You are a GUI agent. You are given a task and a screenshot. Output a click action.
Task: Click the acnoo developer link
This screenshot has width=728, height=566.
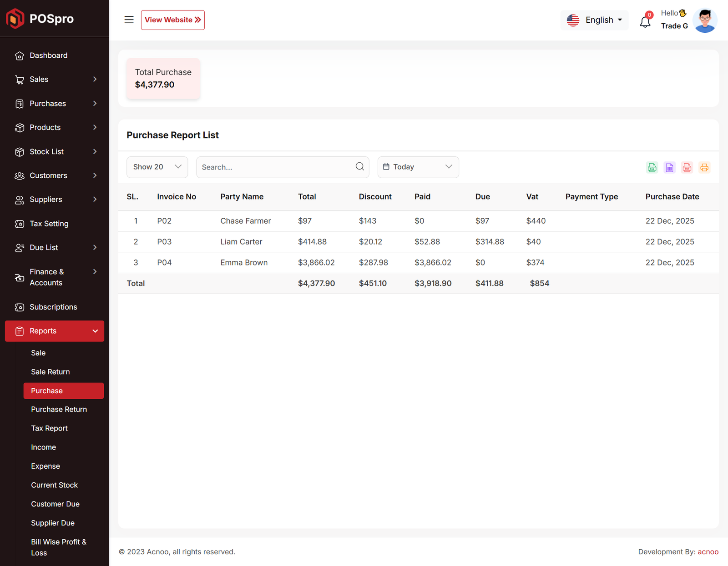click(708, 551)
